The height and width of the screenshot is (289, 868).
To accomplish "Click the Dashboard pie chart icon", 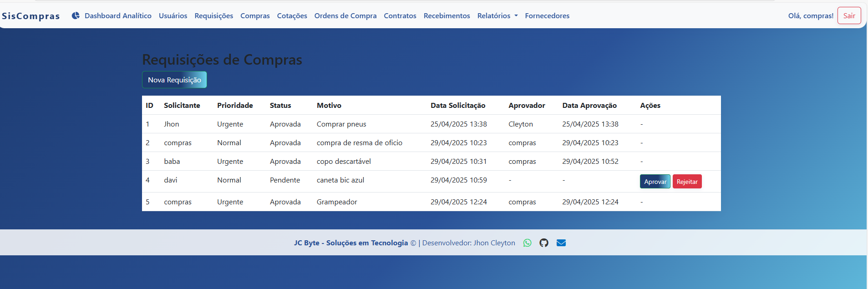I will coord(76,15).
